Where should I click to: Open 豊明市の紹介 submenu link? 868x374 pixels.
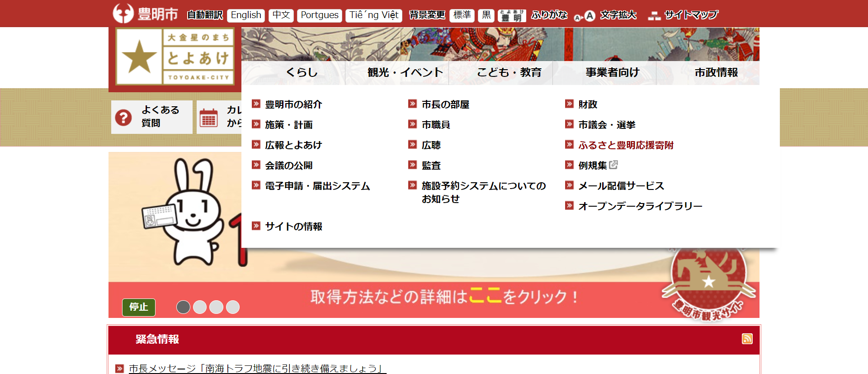[293, 104]
